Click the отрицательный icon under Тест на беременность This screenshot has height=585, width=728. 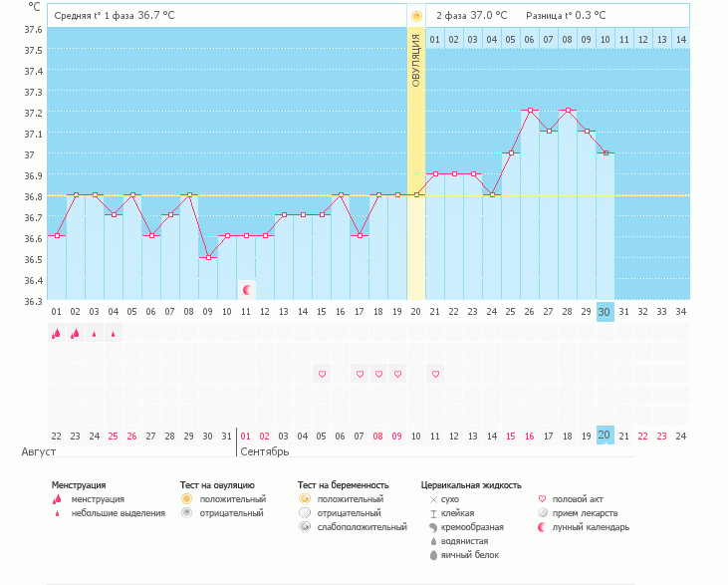(x=305, y=512)
